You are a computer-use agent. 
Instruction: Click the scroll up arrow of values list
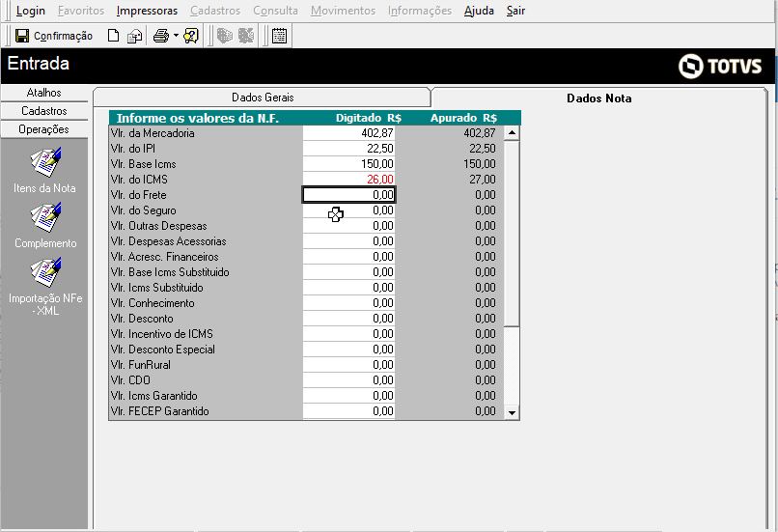click(512, 133)
